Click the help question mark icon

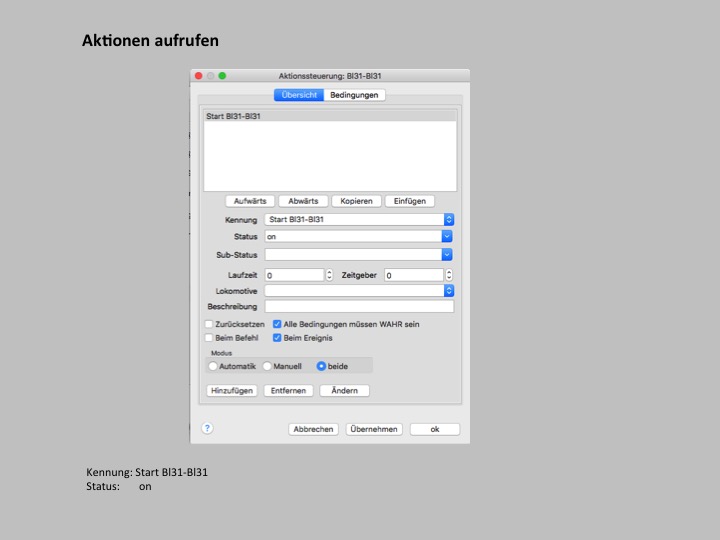pyautogui.click(x=207, y=428)
